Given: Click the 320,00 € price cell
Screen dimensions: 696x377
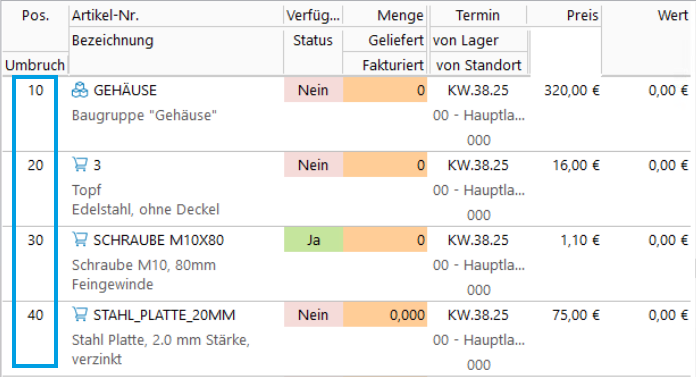Looking at the screenshot, I should tap(572, 90).
